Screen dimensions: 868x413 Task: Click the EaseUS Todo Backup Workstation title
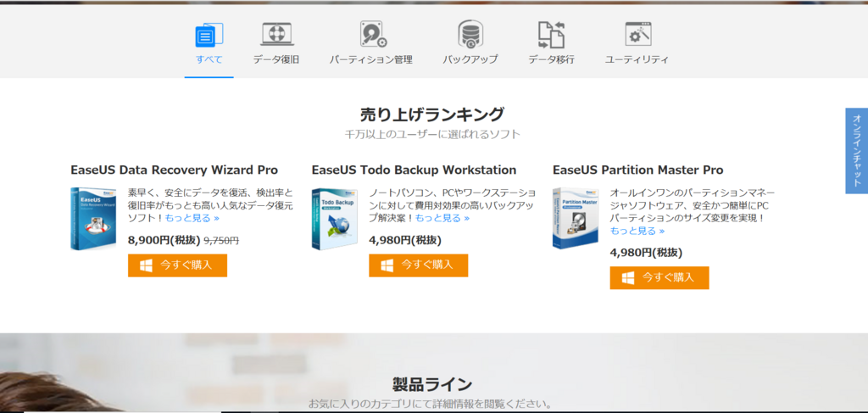[x=414, y=170]
